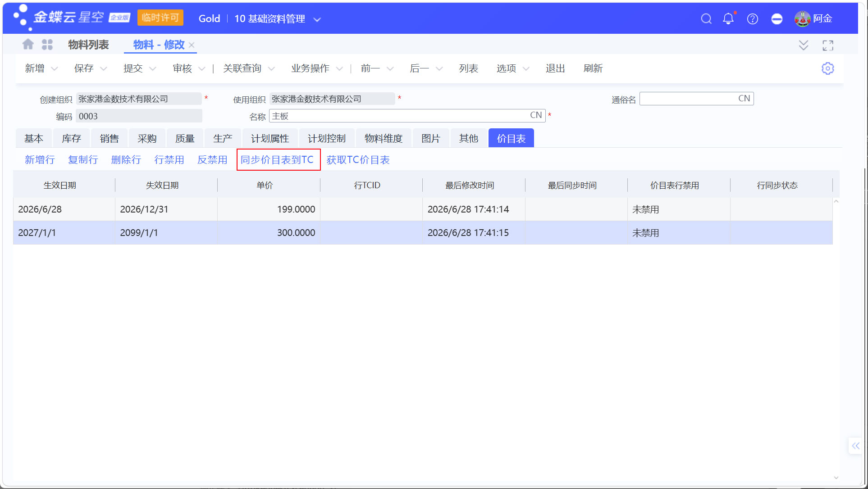This screenshot has width=868, height=489.
Task: Expand the 后一 dropdown arrow
Action: pyautogui.click(x=439, y=69)
